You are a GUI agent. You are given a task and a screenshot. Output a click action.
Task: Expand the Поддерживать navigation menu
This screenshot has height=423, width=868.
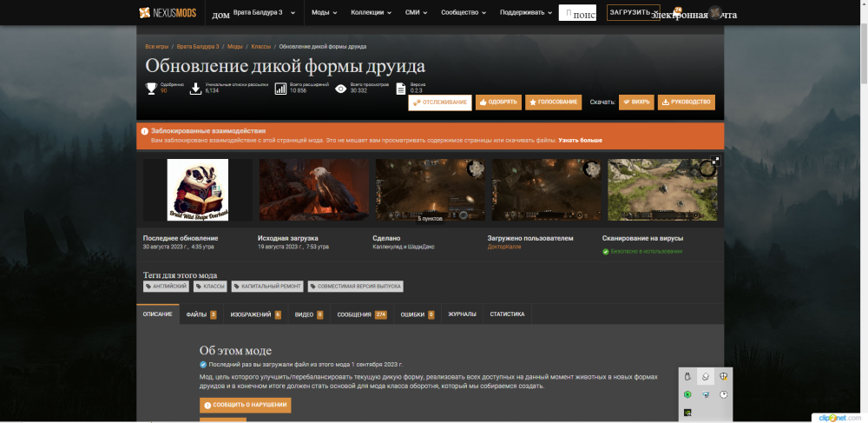526,13
